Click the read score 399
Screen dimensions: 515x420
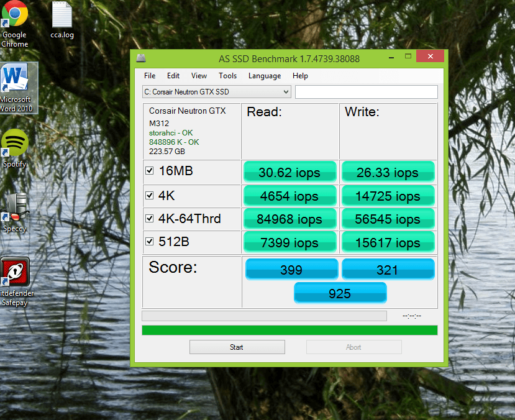[x=291, y=269]
